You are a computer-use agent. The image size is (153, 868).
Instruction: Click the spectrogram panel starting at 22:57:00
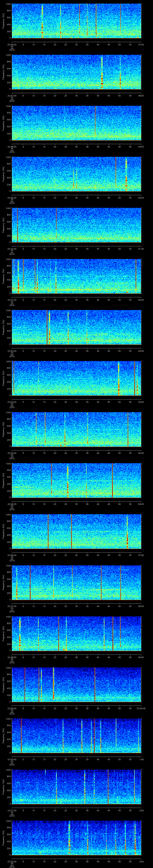click(x=77, y=582)
